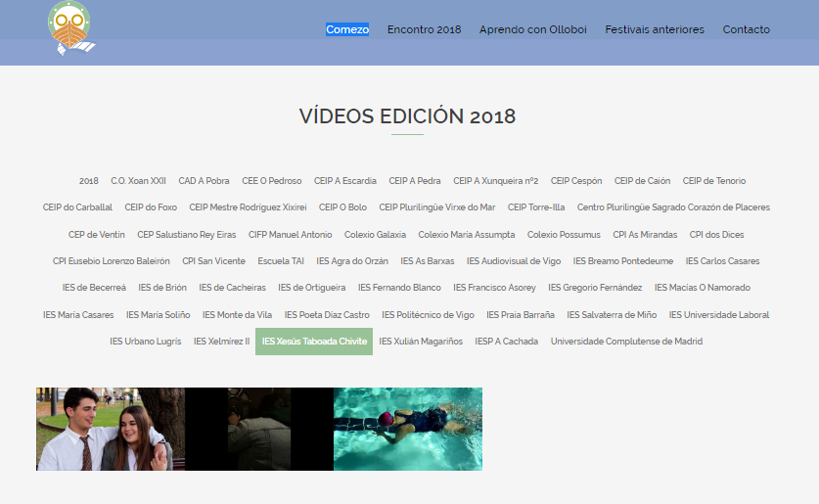Select IES Salvaterra de Miño filter
Image resolution: width=819 pixels, height=504 pixels.
click(x=612, y=314)
